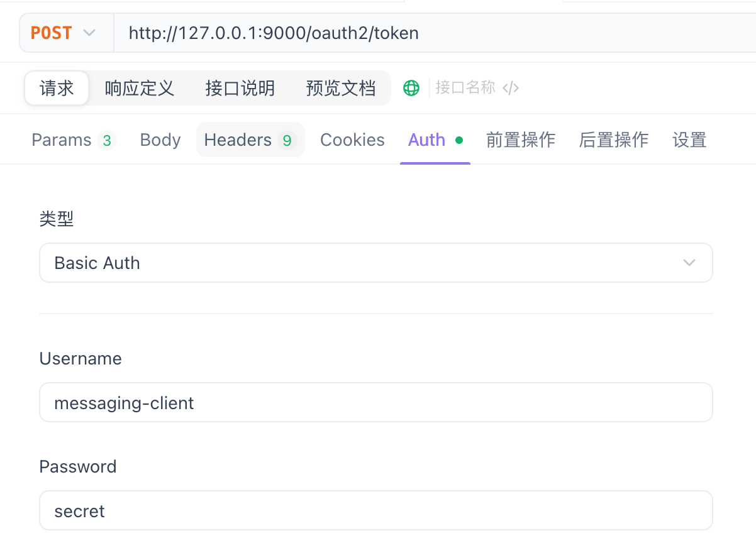
Task: Open the Cookies tab
Action: coord(352,140)
